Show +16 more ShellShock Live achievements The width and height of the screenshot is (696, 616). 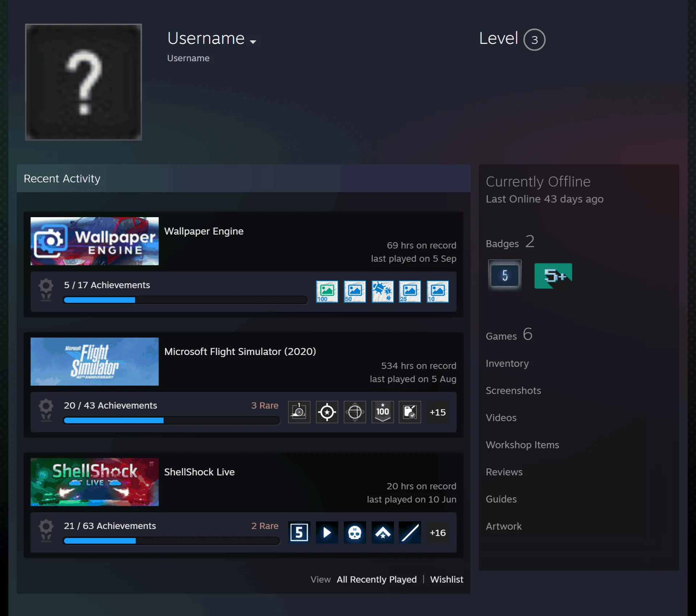pyautogui.click(x=438, y=533)
